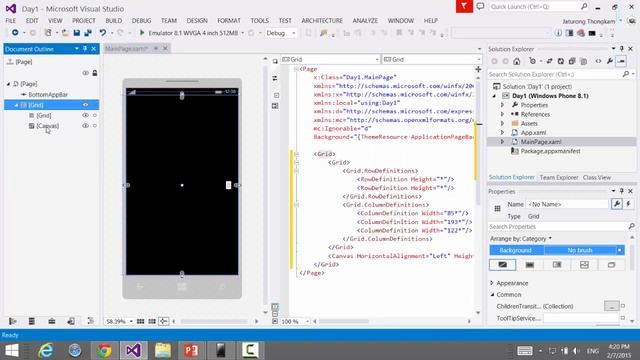Open the BUILD menu
640x360 pixels.
113,20
